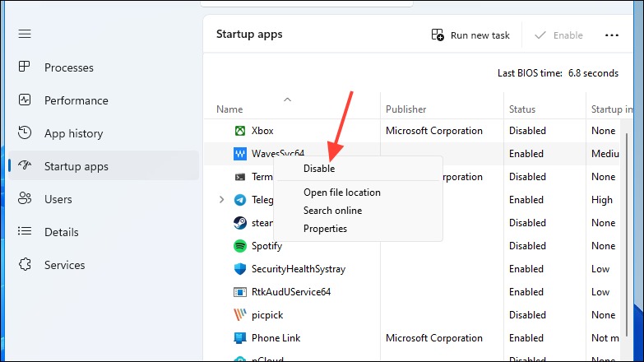Image resolution: width=644 pixels, height=362 pixels.
Task: Choose Search online in context menu
Action: (332, 211)
